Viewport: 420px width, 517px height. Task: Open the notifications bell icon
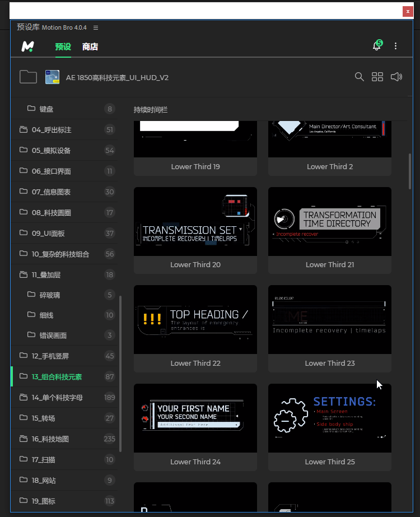tap(377, 45)
